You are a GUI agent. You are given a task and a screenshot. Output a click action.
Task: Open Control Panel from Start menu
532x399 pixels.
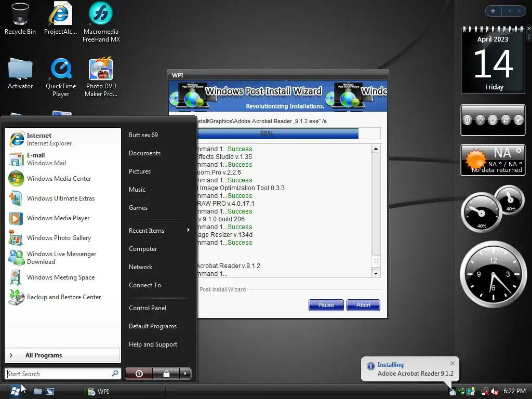(x=148, y=308)
